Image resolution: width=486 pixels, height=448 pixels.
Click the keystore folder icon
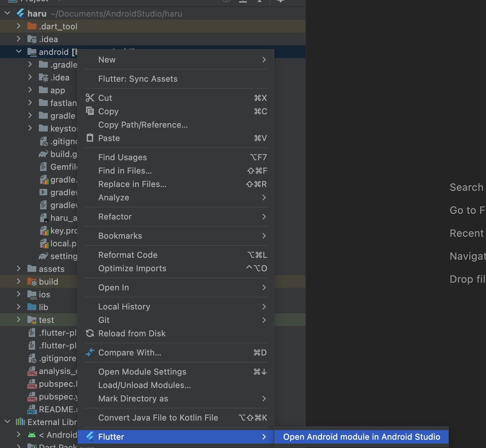tap(43, 128)
